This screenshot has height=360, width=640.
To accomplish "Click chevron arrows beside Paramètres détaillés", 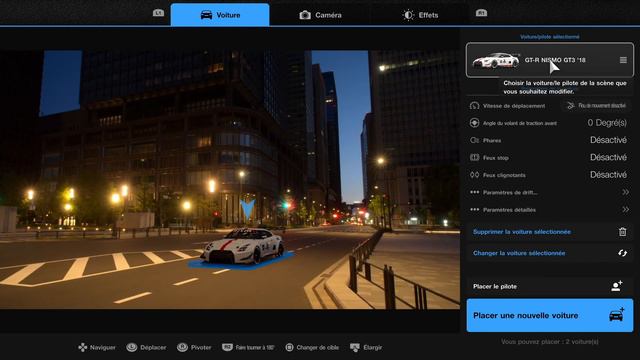I will [625, 210].
